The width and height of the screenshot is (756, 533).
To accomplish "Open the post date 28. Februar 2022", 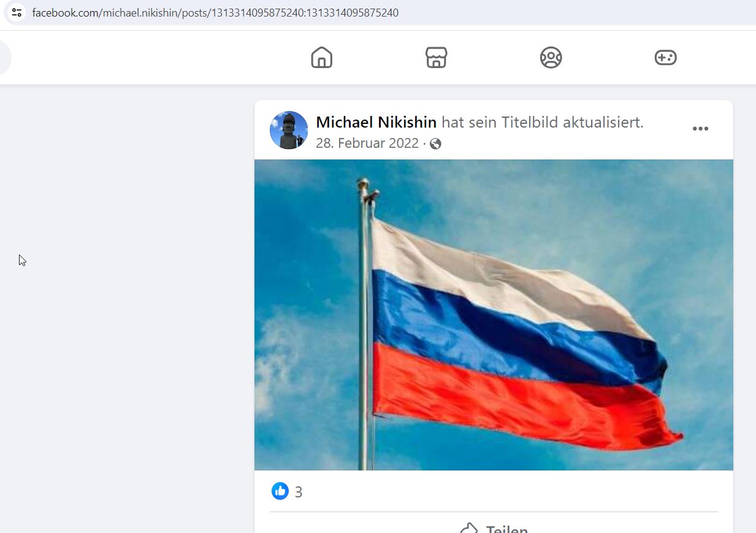I will pyautogui.click(x=367, y=144).
